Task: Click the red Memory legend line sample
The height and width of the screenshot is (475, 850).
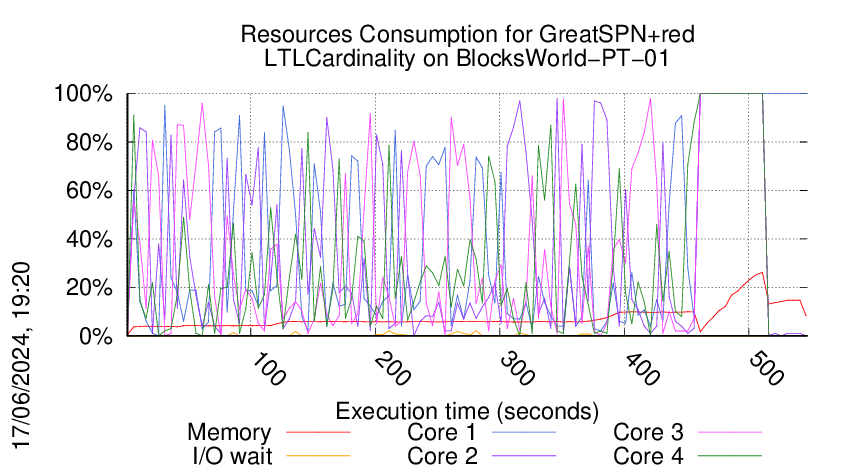Action: [x=318, y=432]
